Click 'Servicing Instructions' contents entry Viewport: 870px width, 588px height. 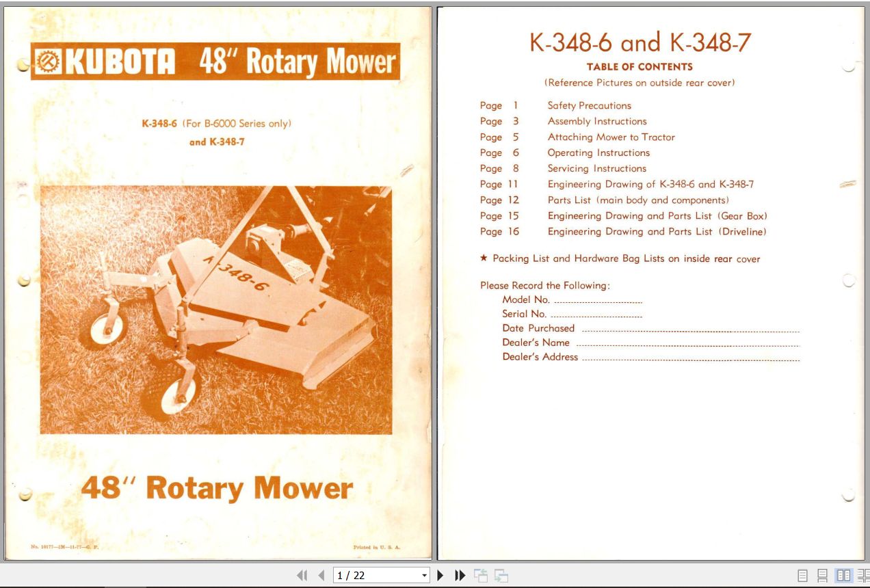pyautogui.click(x=596, y=168)
